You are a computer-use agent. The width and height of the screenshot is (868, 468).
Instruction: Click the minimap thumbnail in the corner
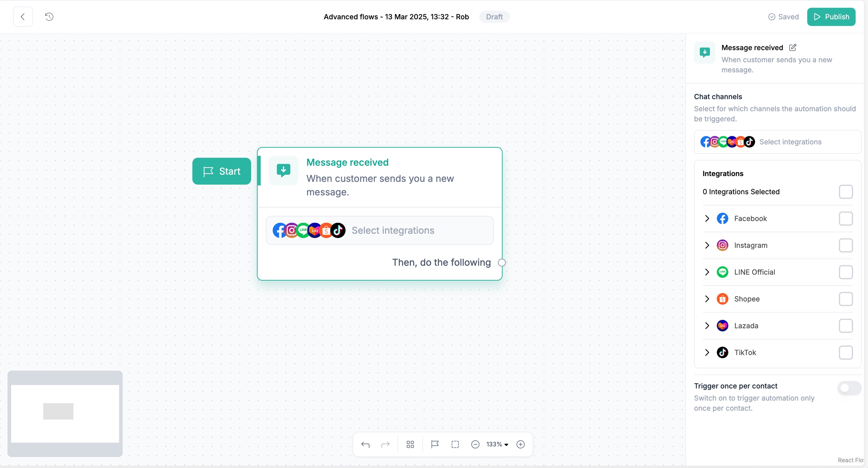point(65,414)
